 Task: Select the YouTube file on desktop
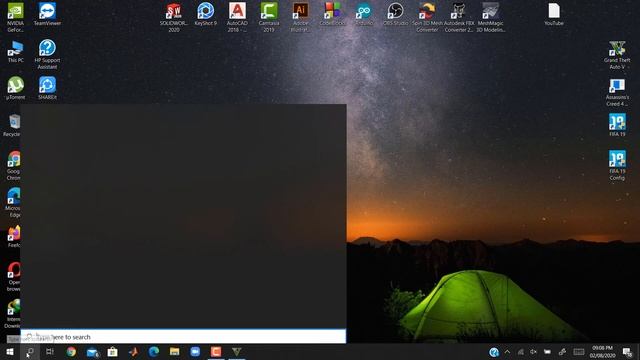pyautogui.click(x=554, y=14)
